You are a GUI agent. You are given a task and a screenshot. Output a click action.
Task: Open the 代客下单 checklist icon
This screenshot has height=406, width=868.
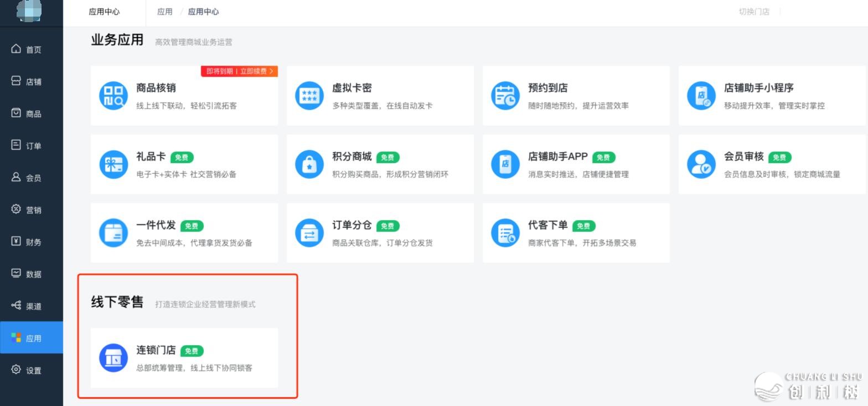point(505,232)
